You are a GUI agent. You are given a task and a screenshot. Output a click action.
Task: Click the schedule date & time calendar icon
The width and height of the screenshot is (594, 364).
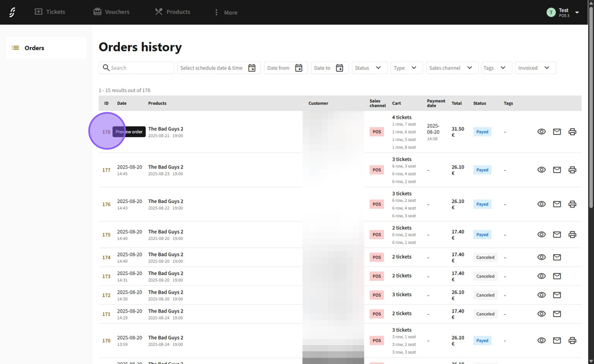tap(252, 68)
